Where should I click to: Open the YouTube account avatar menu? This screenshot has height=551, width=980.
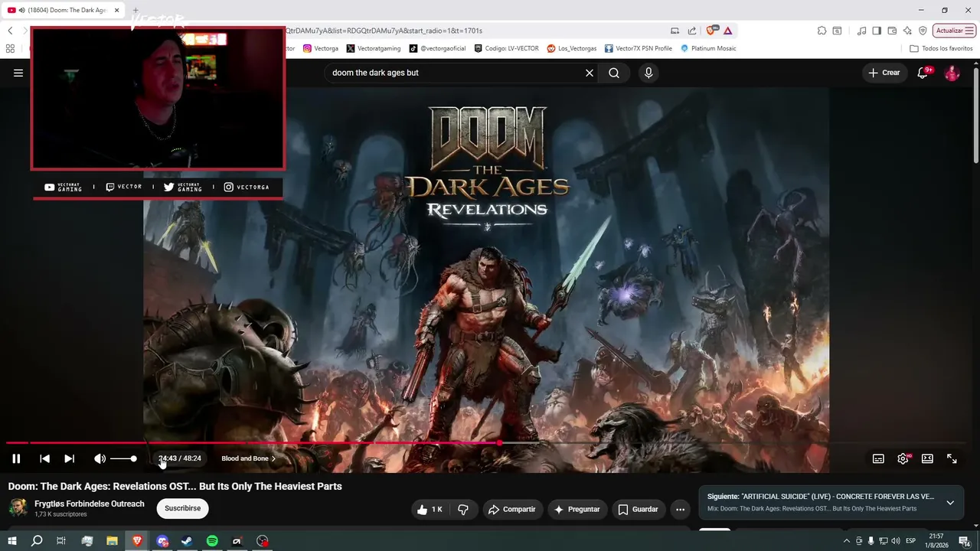pos(952,73)
